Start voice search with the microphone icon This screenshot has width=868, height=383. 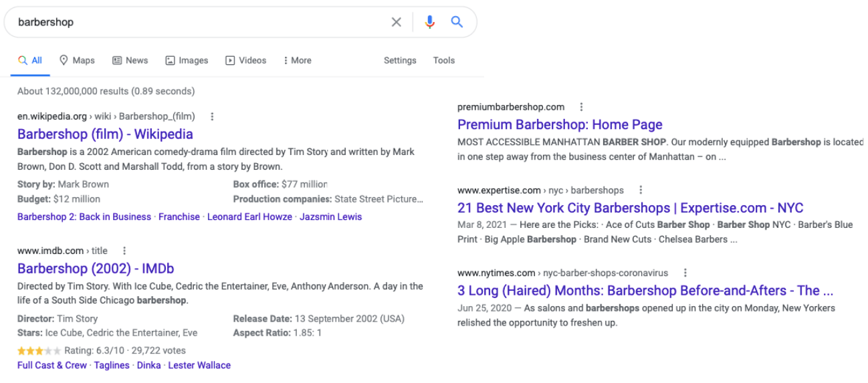pos(429,22)
